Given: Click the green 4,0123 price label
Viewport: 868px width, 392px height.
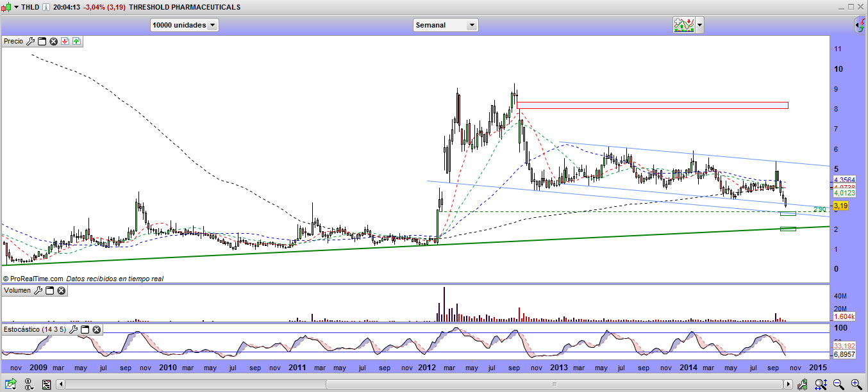Looking at the screenshot, I should click(844, 192).
